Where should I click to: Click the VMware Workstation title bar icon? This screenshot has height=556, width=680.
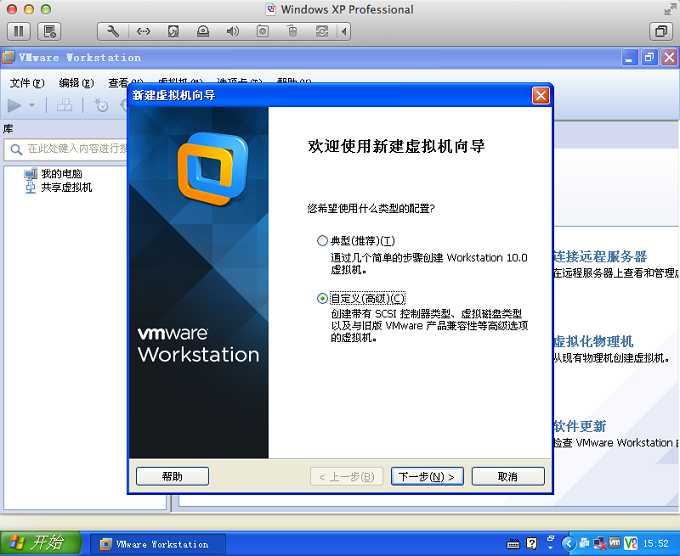pyautogui.click(x=8, y=58)
